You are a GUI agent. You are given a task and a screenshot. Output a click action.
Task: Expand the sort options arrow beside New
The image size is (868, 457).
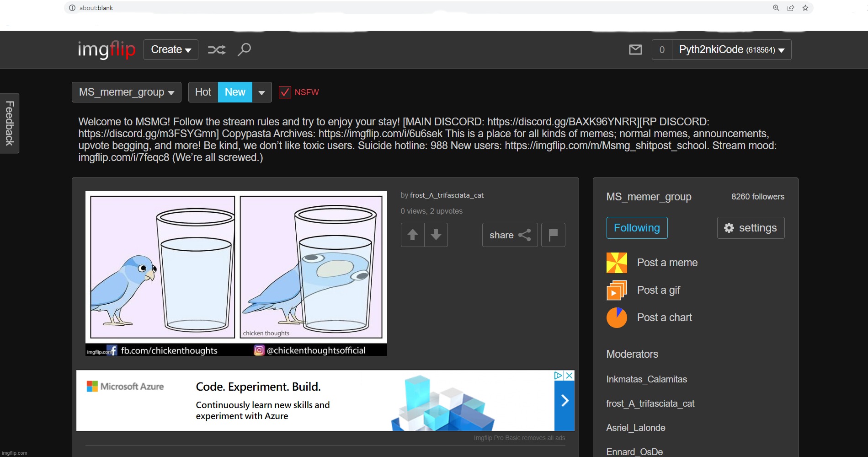point(262,92)
